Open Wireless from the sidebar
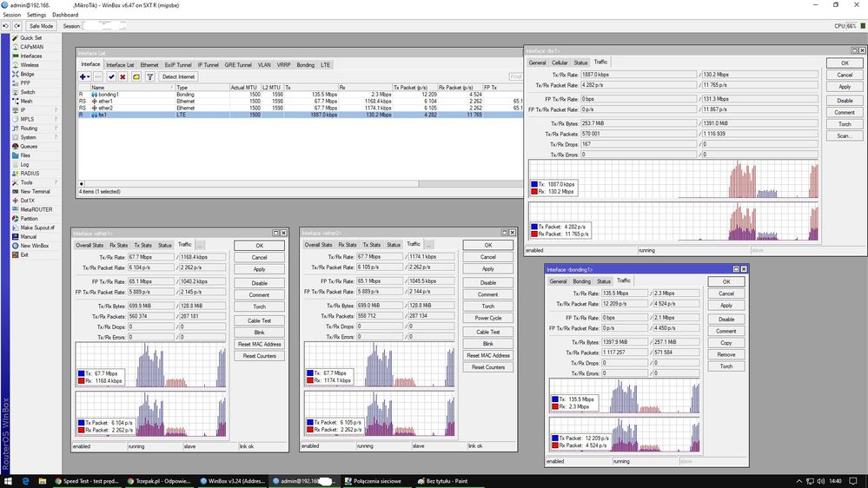868x488 pixels. point(30,64)
